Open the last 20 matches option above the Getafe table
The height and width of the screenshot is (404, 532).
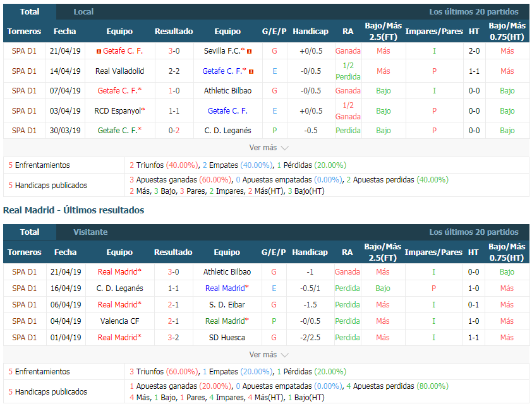tap(474, 12)
